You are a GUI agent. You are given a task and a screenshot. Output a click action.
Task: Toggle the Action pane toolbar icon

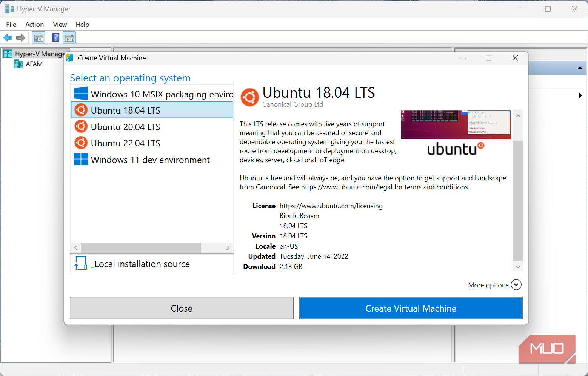(x=69, y=38)
